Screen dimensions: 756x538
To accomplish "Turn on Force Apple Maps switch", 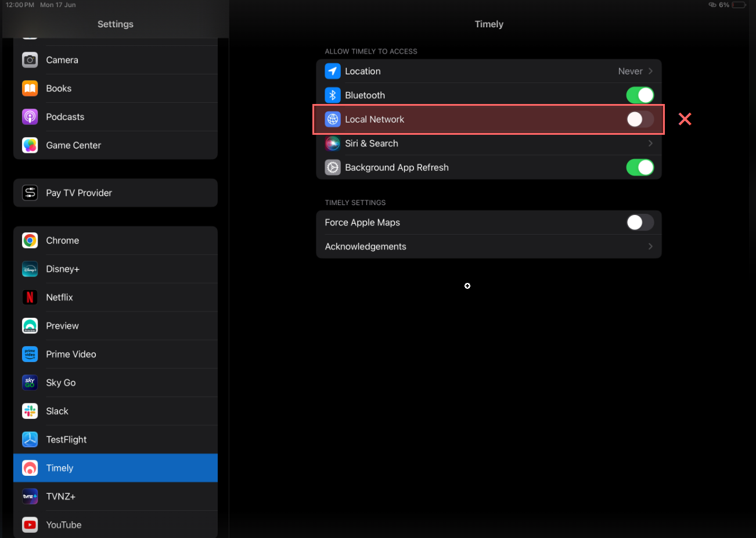I will (x=640, y=223).
